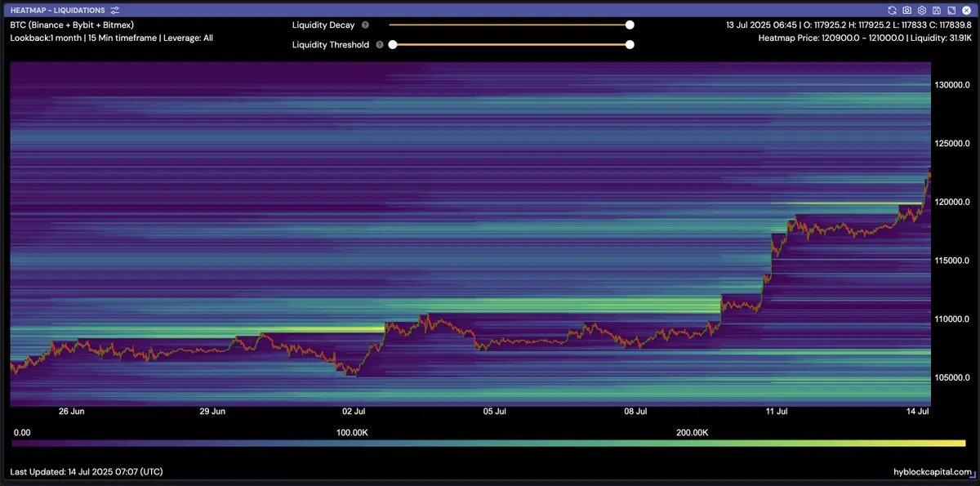The height and width of the screenshot is (486, 980).
Task: Click the 08 Jul date axis label
Action: coord(636,412)
